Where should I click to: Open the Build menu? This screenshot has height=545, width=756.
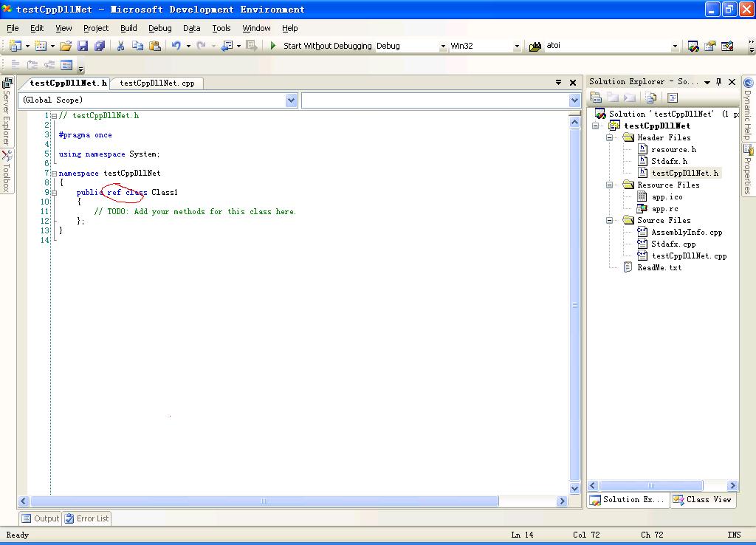tap(128, 28)
